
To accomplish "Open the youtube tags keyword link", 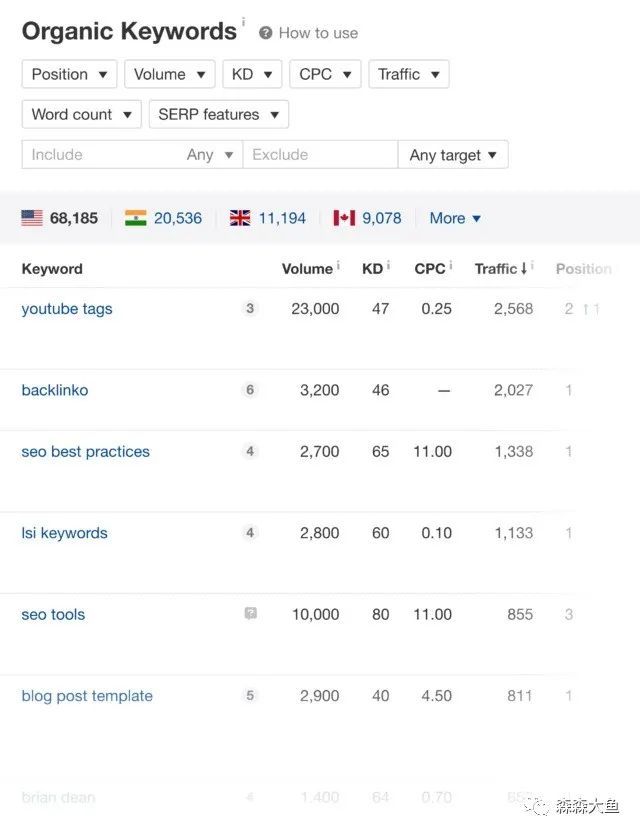I will (67, 309).
